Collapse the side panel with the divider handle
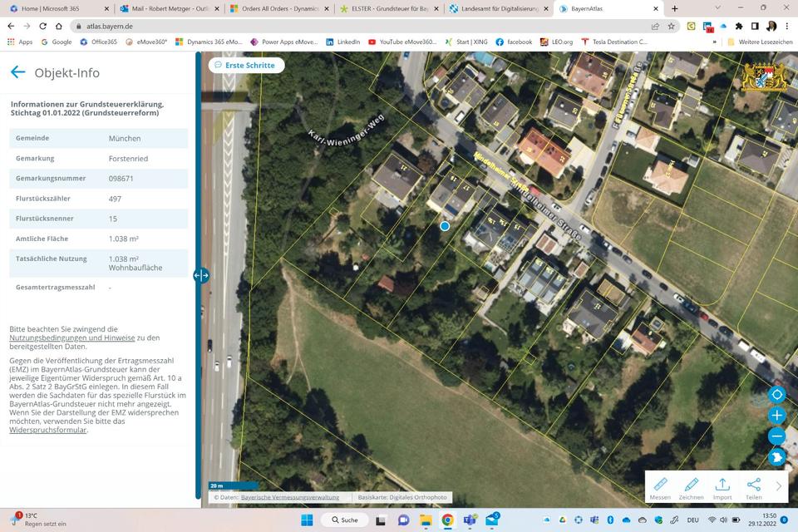Image resolution: width=798 pixels, height=532 pixels. (201, 275)
